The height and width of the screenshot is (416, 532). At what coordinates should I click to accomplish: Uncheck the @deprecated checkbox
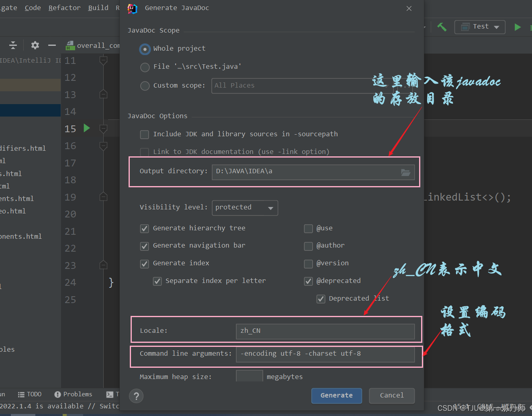pyautogui.click(x=308, y=281)
